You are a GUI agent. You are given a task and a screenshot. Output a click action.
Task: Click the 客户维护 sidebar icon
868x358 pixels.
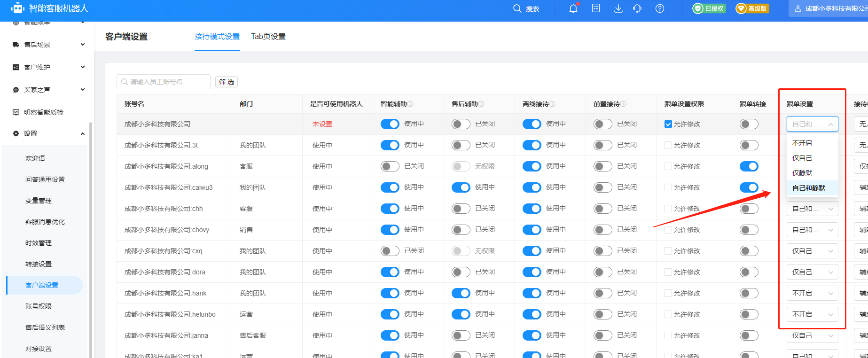pyautogui.click(x=16, y=67)
